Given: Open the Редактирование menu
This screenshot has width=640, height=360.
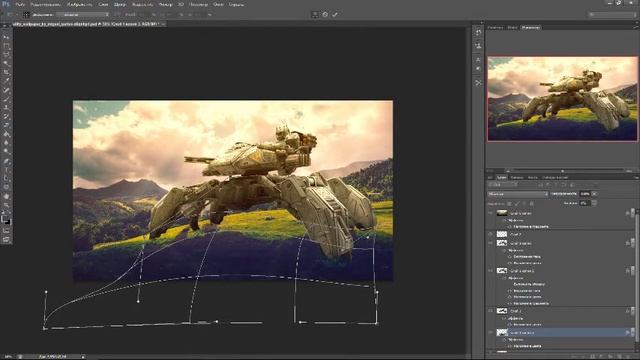Looking at the screenshot, I should (x=45, y=4).
